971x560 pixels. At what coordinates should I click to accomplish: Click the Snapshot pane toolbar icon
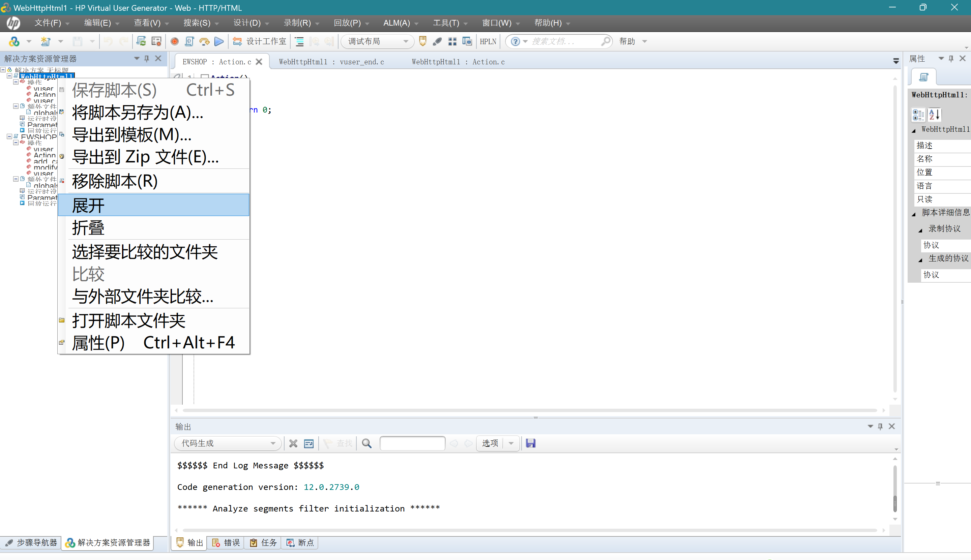[467, 41]
